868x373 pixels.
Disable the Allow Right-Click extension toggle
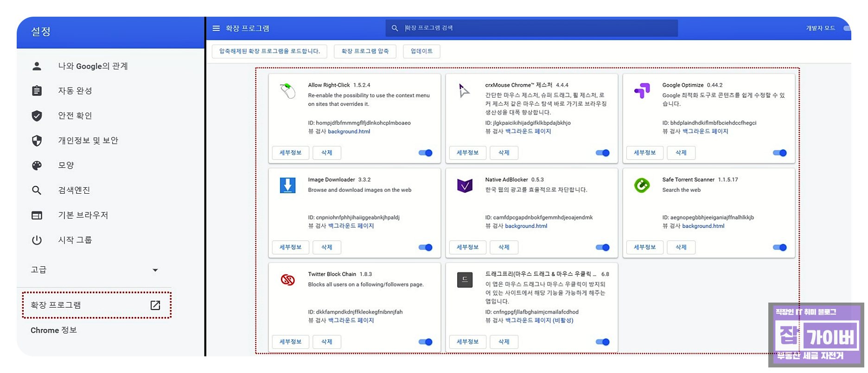pos(425,153)
